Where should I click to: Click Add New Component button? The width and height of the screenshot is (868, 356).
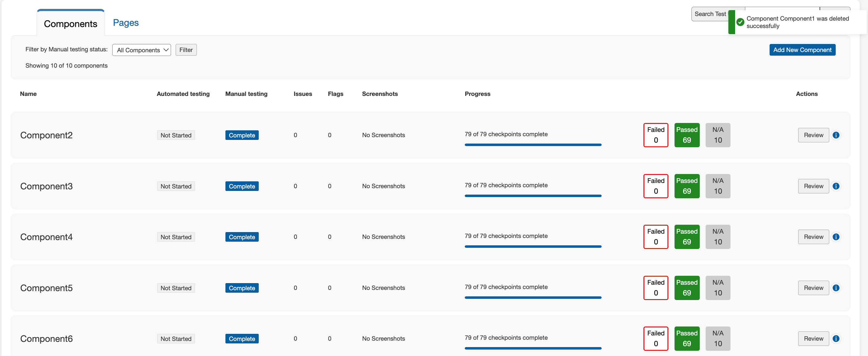(802, 50)
